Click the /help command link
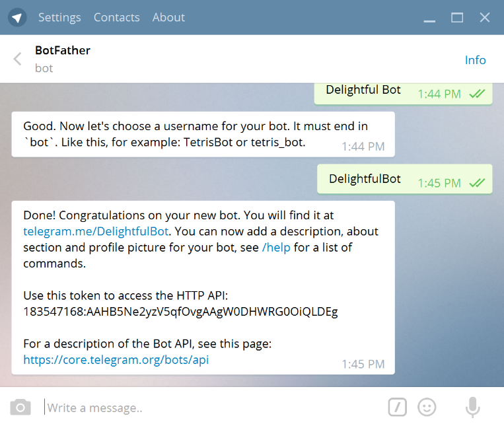Viewport: 504px width, 428px height. (x=276, y=248)
